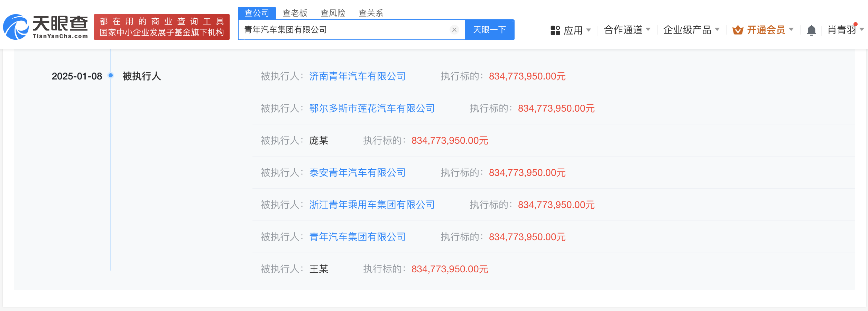Viewport: 868px width, 311px height.
Task: Click the amount in 鄂尔多斯市莲花汽车 row
Action: [556, 109]
